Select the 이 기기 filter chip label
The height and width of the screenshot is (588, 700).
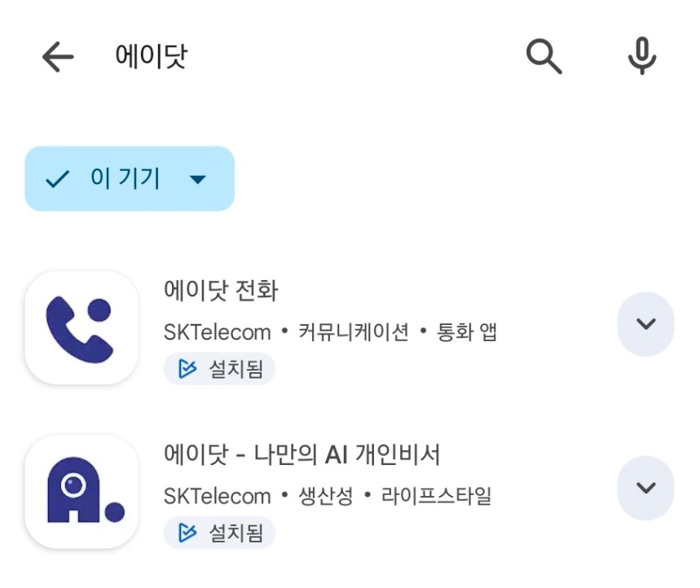(x=125, y=178)
